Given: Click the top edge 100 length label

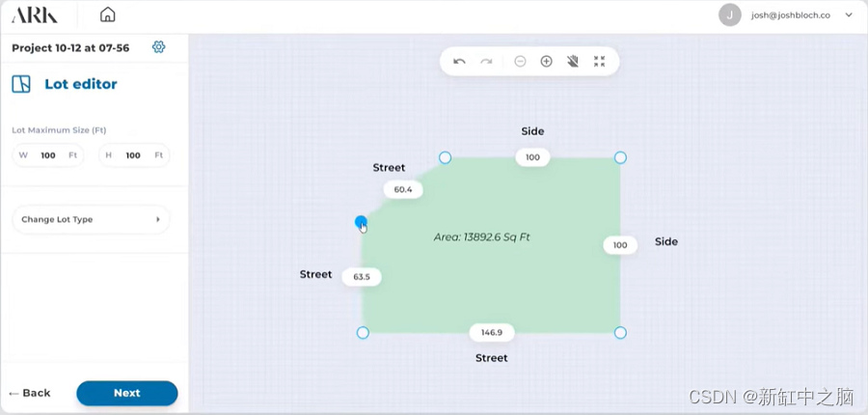Looking at the screenshot, I should [x=532, y=157].
